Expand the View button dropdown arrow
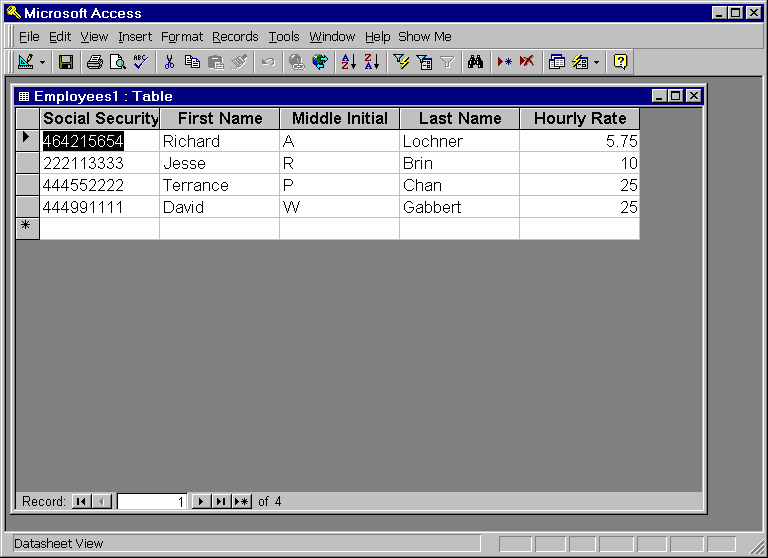Viewport: 768px width, 558px height. (43, 62)
